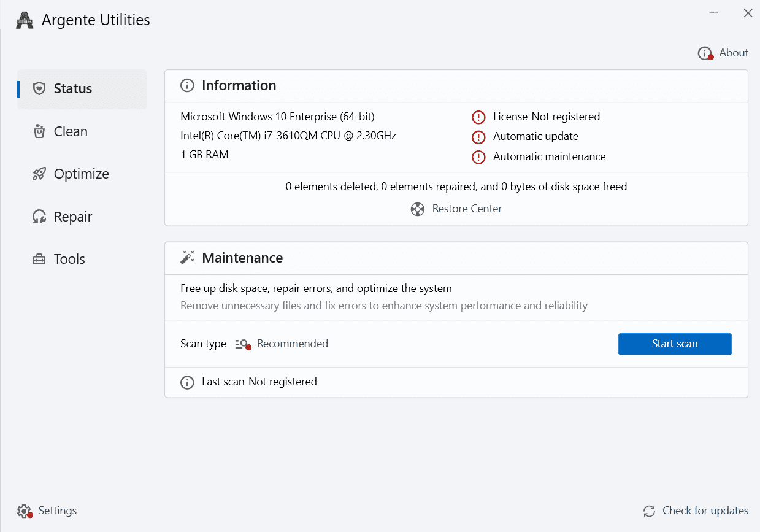Click the Check for updates refresh icon
760x532 pixels.
pyautogui.click(x=649, y=511)
